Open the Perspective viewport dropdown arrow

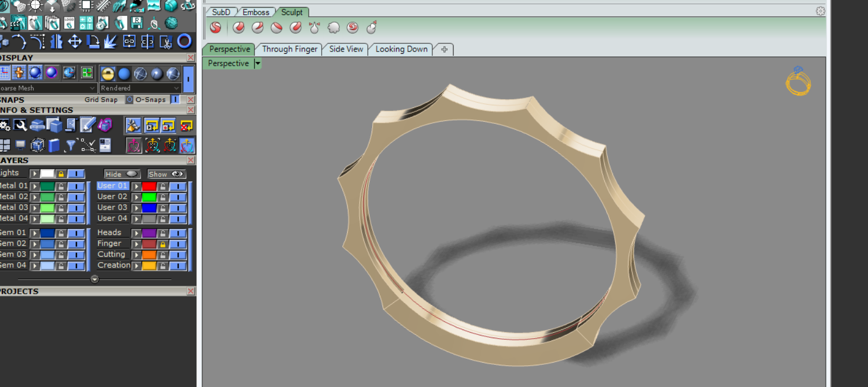click(258, 64)
